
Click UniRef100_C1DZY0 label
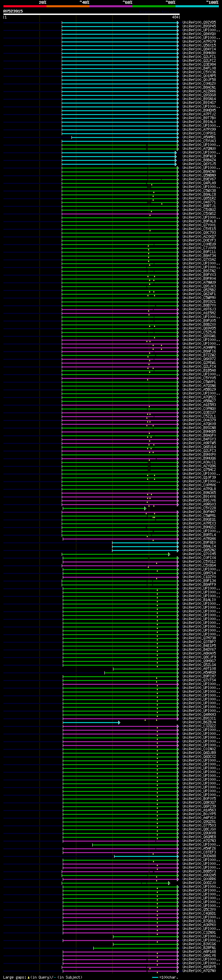(x=199, y=577)
